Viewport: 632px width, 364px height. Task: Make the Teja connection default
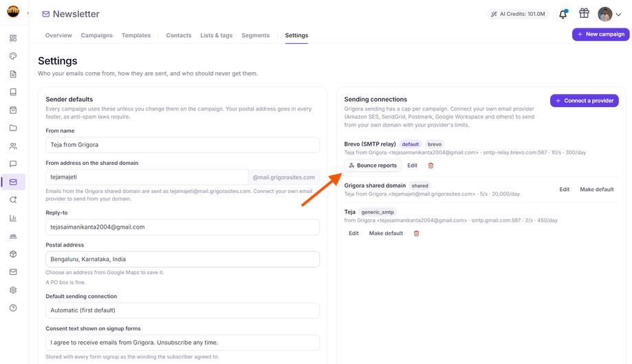pyautogui.click(x=386, y=233)
